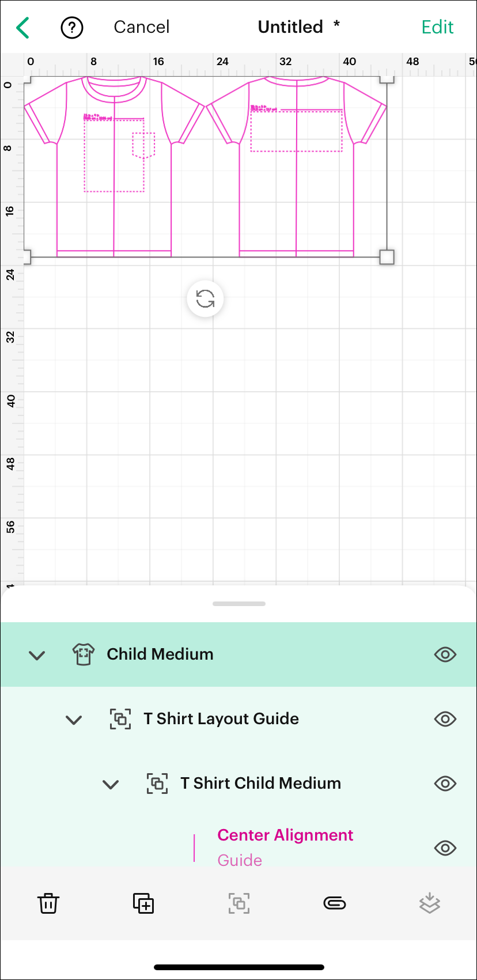The width and height of the screenshot is (477, 980).
Task: Duplicate the selection using the copy icon
Action: click(x=143, y=903)
